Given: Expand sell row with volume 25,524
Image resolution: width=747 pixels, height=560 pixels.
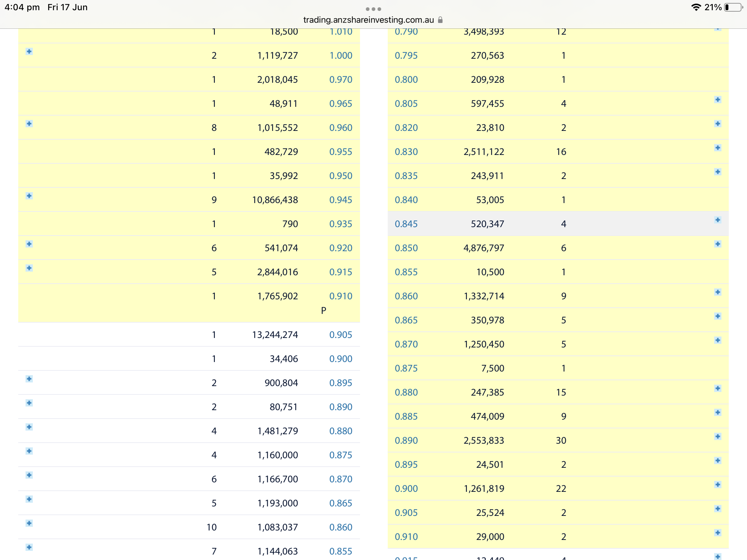Looking at the screenshot, I should (717, 509).
